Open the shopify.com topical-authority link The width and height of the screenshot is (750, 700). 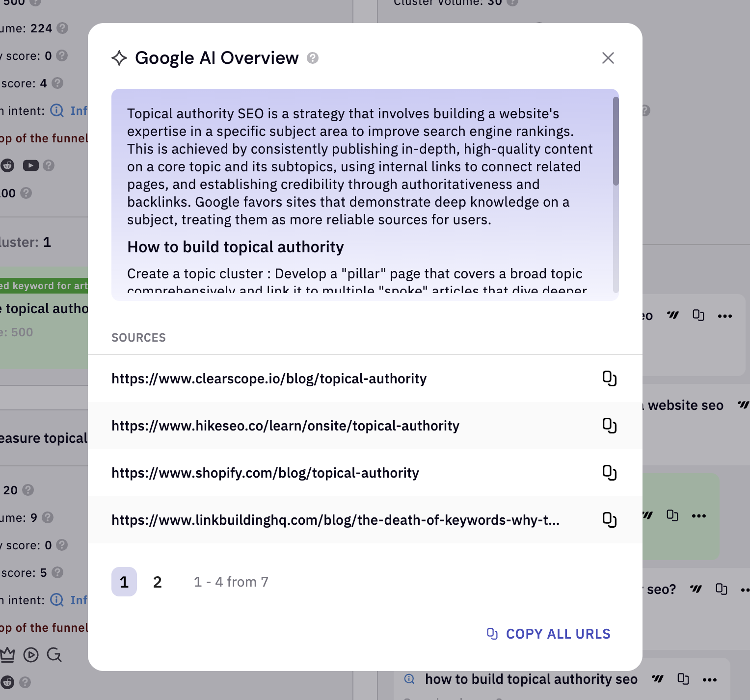click(265, 473)
